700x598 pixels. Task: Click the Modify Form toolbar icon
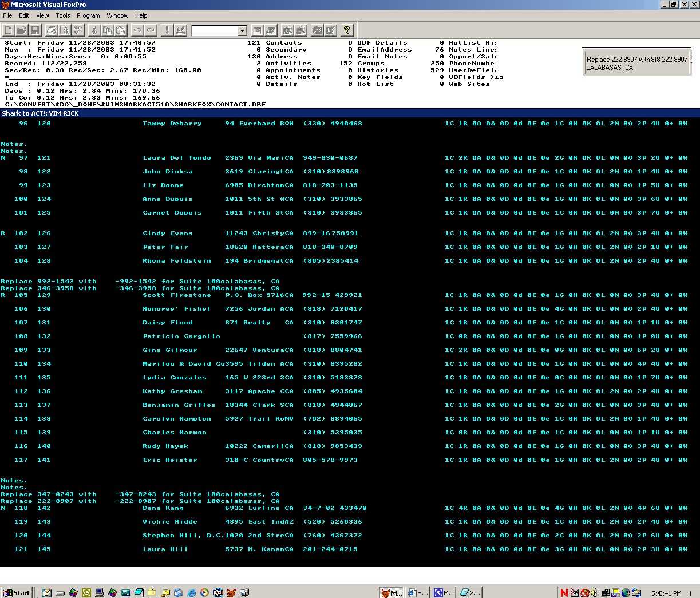coord(180,30)
